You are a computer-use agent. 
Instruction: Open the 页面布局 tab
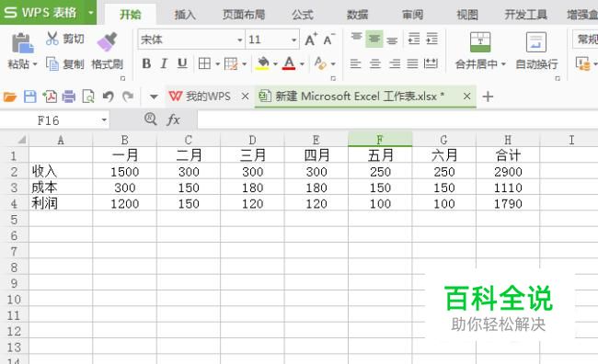(244, 15)
